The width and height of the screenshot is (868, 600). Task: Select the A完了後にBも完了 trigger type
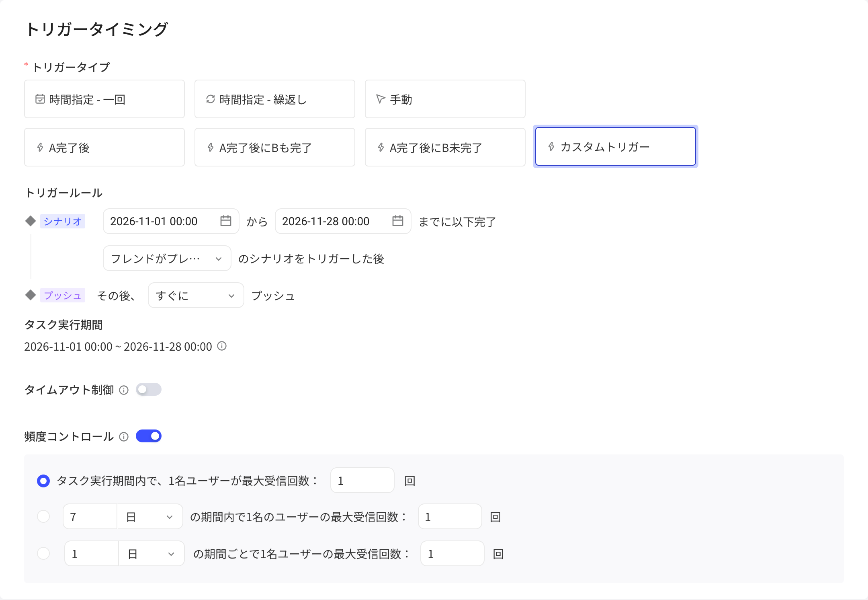[275, 147]
